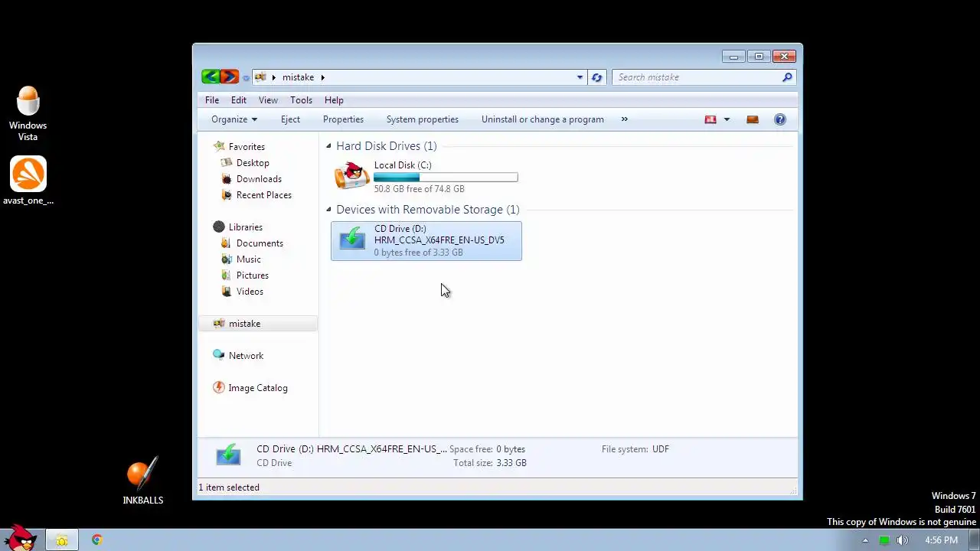Open recent pages dropdown beside navigation arrows

[x=246, y=77]
